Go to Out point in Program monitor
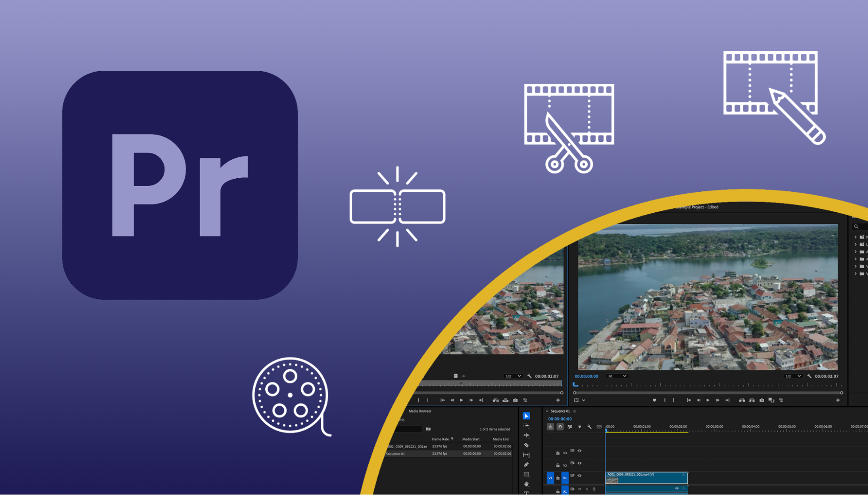 pos(727,400)
